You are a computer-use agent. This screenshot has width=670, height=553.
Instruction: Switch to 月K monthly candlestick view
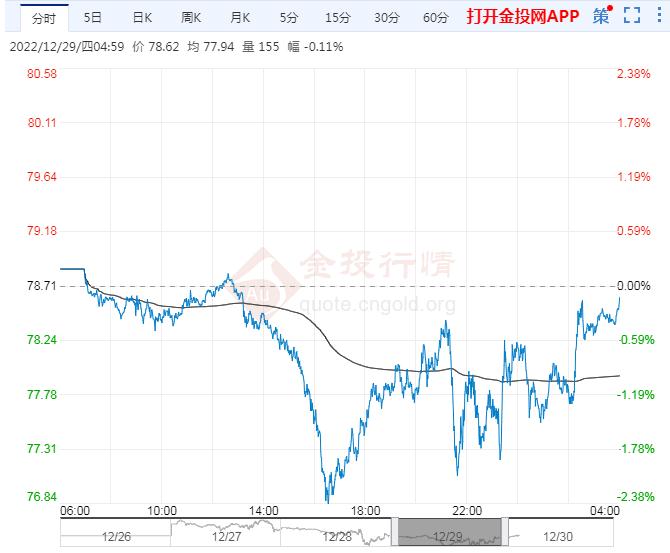[240, 17]
